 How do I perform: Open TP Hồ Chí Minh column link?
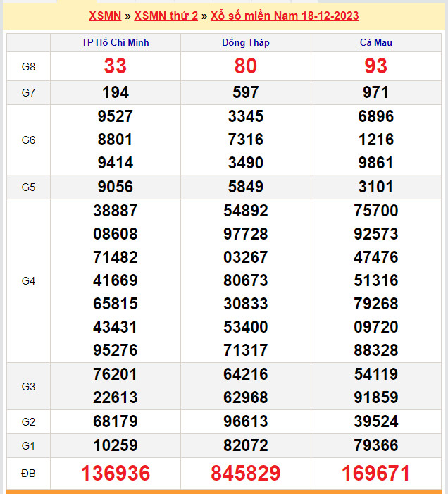(116, 43)
